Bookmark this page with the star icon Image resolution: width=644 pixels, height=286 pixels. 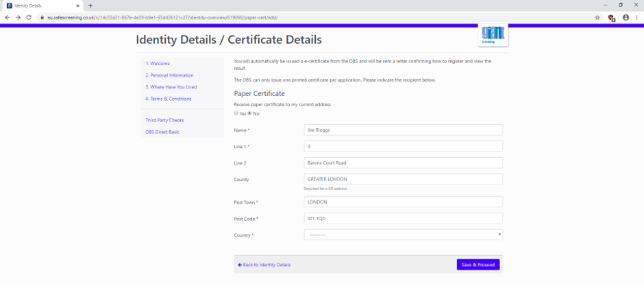597,18
